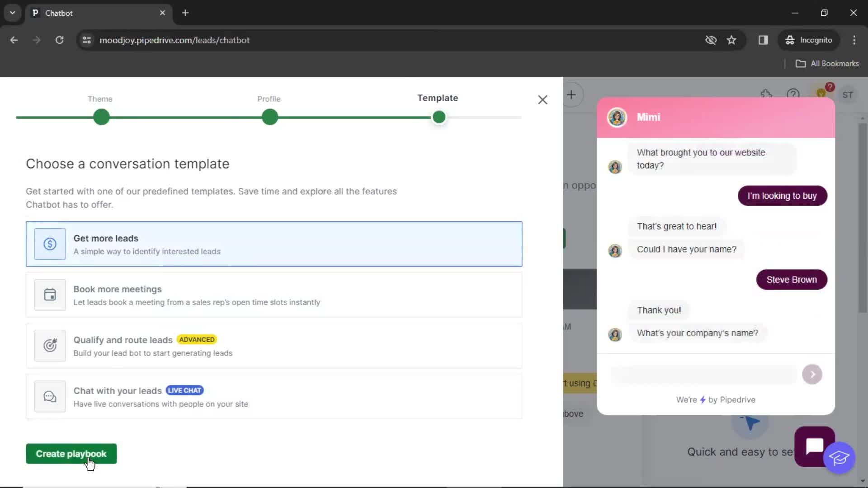Viewport: 868px width, 488px height.
Task: Bookmark this page with the star icon
Action: click(x=731, y=40)
